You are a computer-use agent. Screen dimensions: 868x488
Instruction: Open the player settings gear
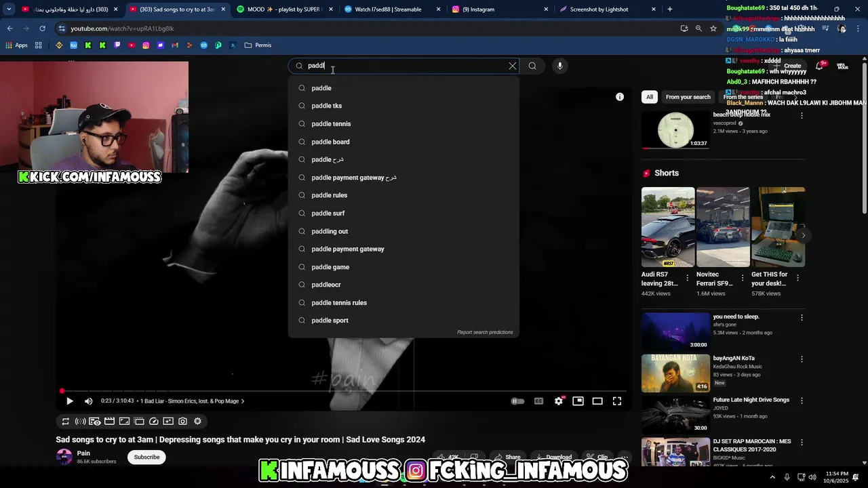click(558, 401)
